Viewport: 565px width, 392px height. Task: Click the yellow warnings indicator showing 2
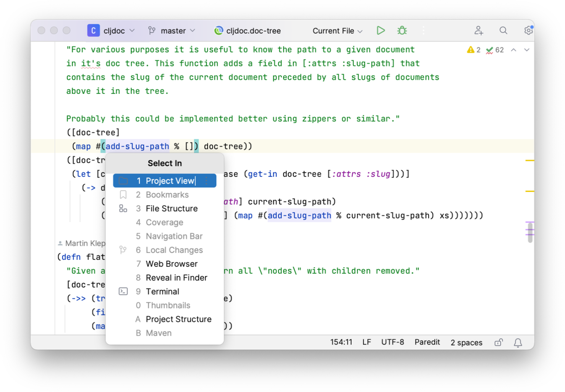[473, 50]
